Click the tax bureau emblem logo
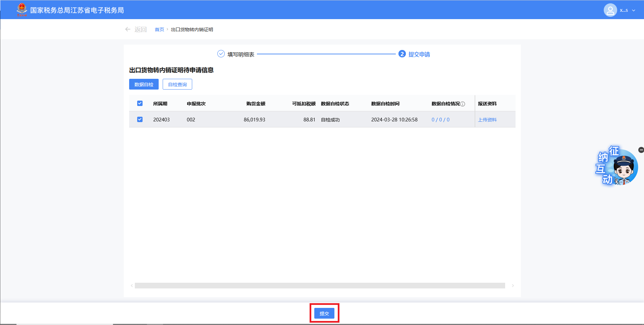The height and width of the screenshot is (325, 644). [x=22, y=10]
